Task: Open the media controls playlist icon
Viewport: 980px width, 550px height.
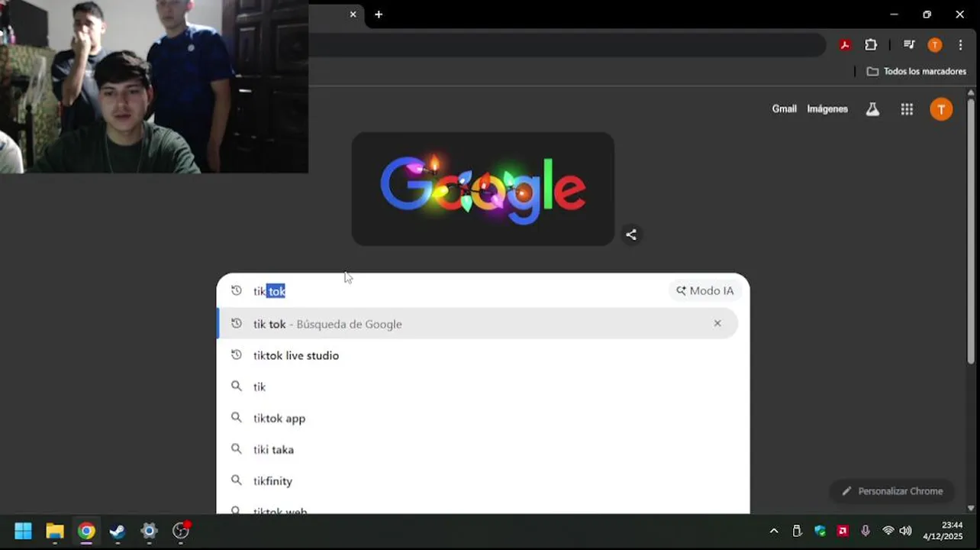Action: click(909, 45)
